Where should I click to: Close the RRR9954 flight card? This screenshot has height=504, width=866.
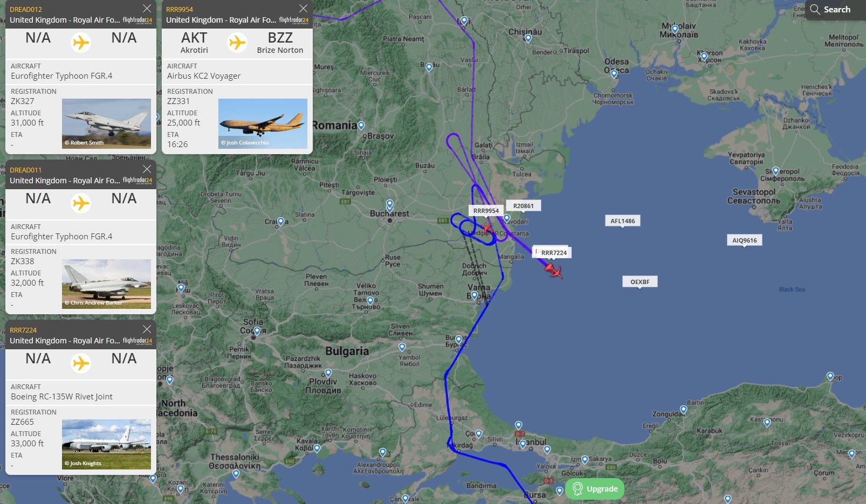[303, 9]
